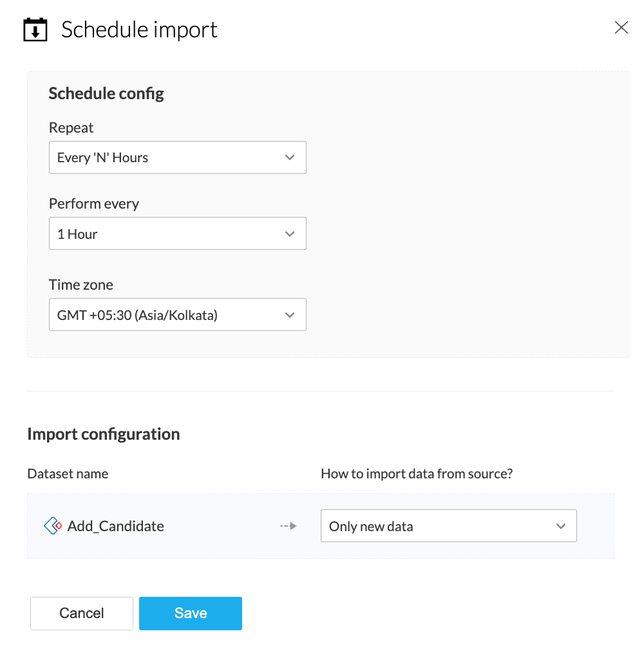Click the chevron in the Repeat field
The image size is (644, 667).
tap(290, 158)
